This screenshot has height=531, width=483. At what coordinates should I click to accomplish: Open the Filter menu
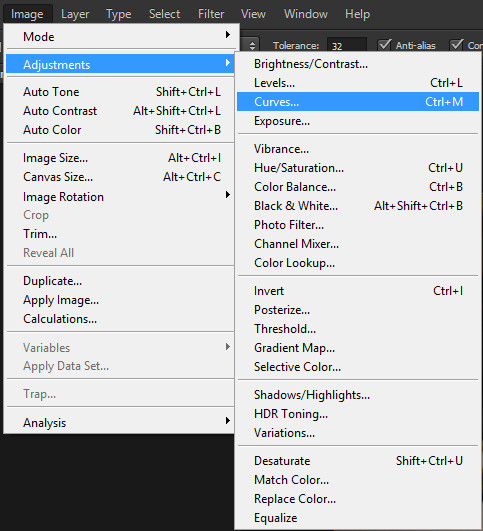click(211, 14)
